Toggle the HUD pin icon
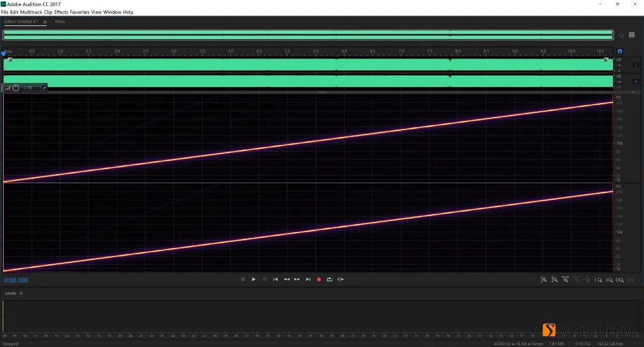 [x=44, y=88]
